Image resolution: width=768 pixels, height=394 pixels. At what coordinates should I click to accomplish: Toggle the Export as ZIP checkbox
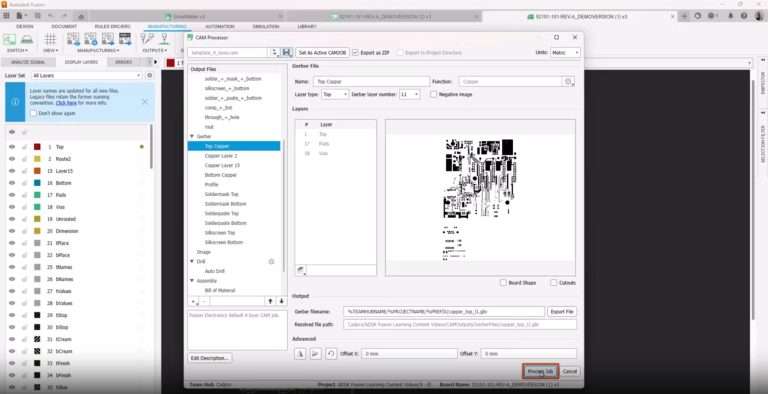click(x=356, y=52)
